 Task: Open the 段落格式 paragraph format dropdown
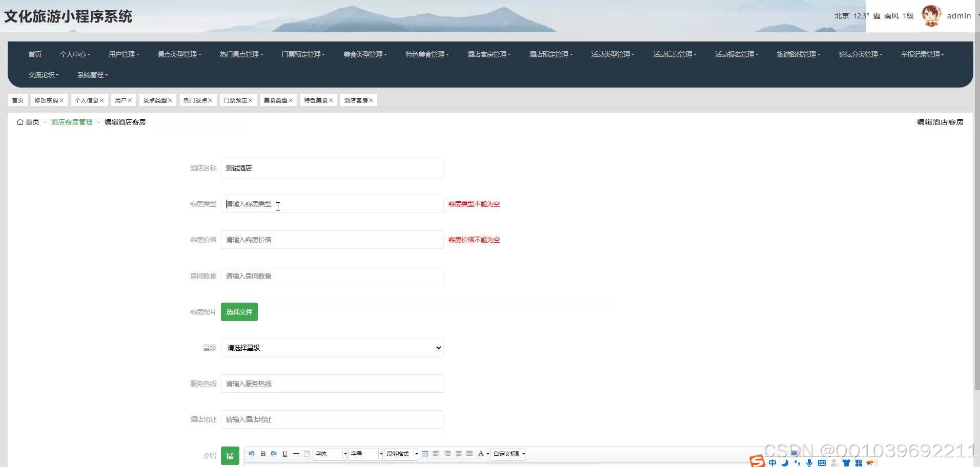[402, 454]
